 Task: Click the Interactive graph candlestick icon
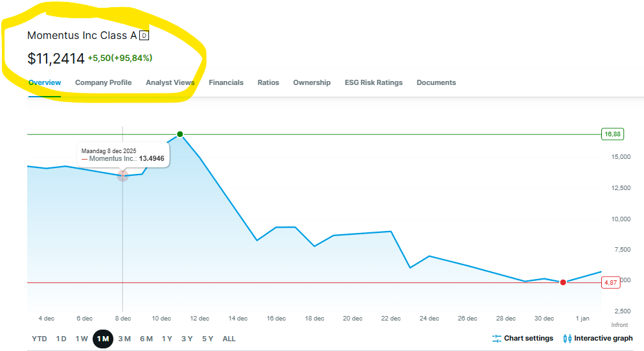(568, 339)
